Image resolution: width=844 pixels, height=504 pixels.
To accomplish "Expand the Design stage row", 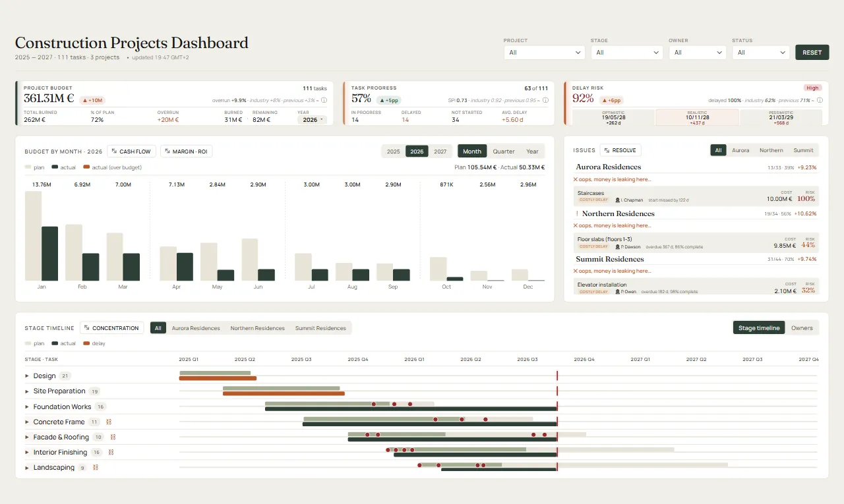I will click(x=27, y=376).
